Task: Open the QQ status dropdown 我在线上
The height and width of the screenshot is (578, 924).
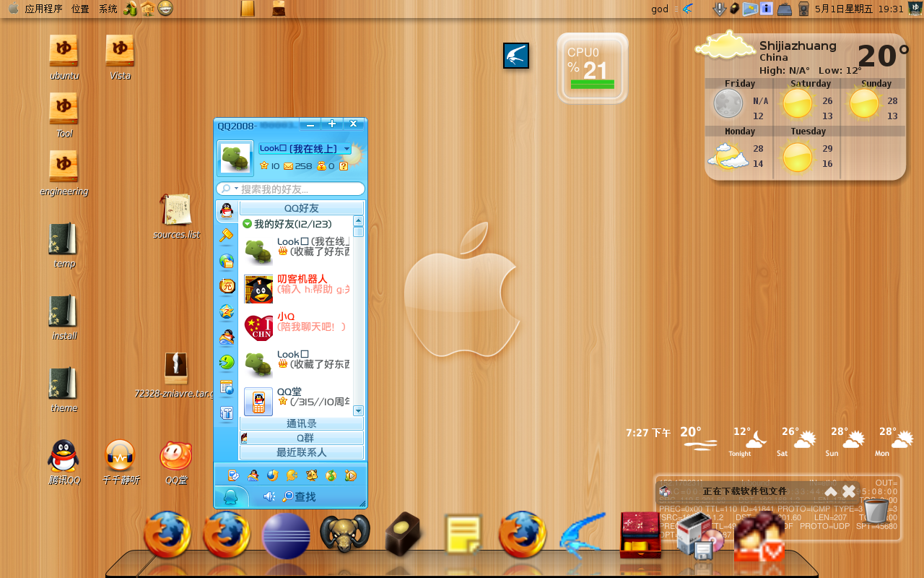Action: pyautogui.click(x=305, y=149)
